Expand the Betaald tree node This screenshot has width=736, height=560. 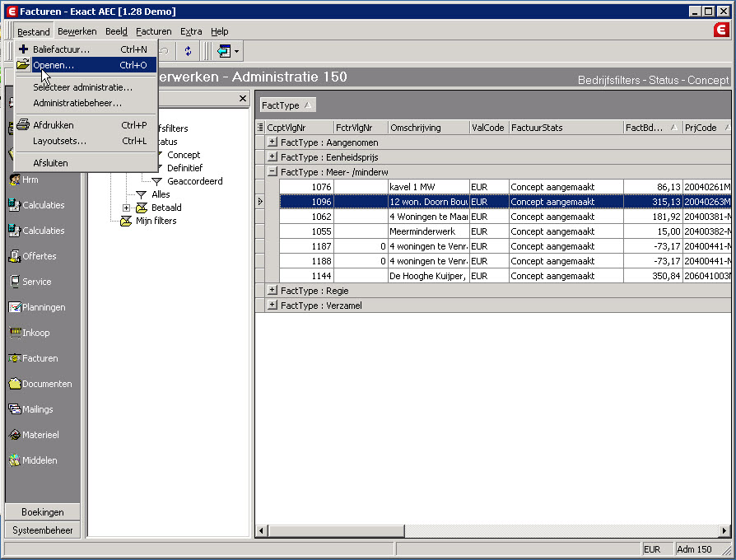[x=126, y=208]
